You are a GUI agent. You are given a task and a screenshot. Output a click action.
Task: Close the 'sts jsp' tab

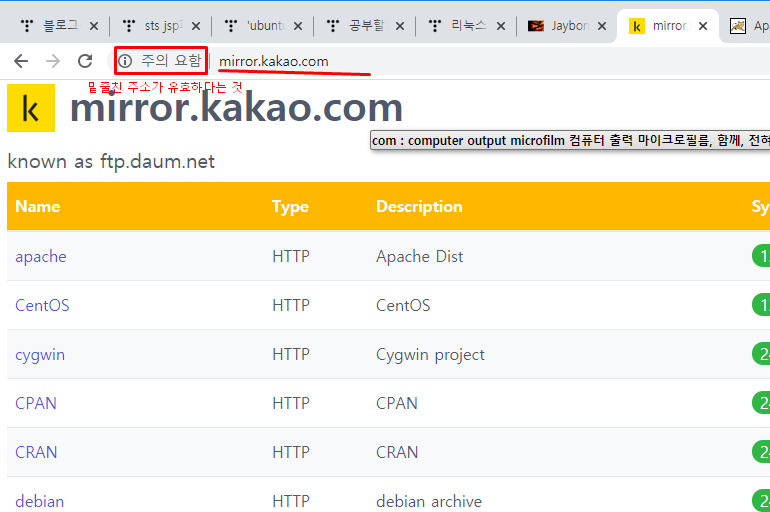pyautogui.click(x=196, y=26)
